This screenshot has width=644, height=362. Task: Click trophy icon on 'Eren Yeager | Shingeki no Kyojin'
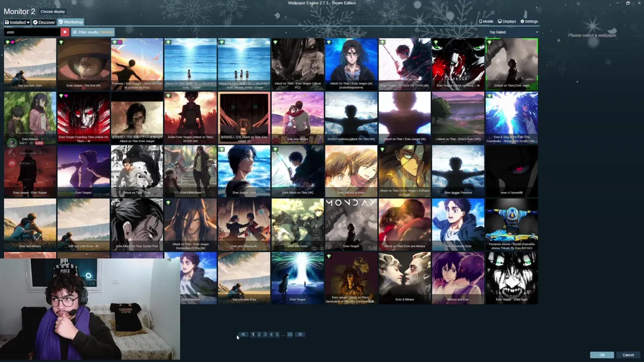click(x=382, y=149)
